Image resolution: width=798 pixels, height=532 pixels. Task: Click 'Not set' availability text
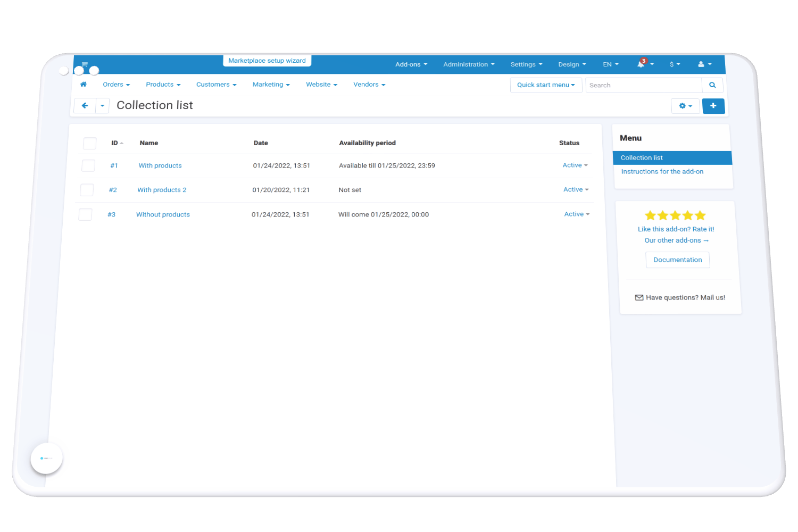point(350,190)
